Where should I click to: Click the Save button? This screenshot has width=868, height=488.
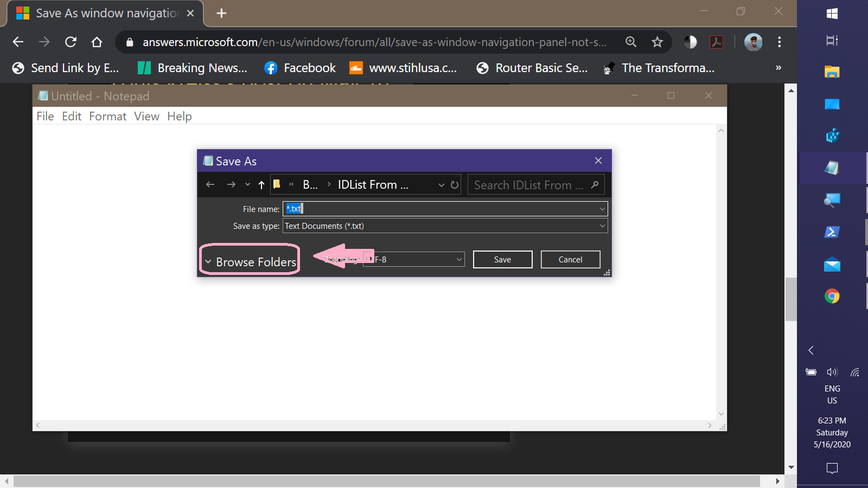coord(503,259)
